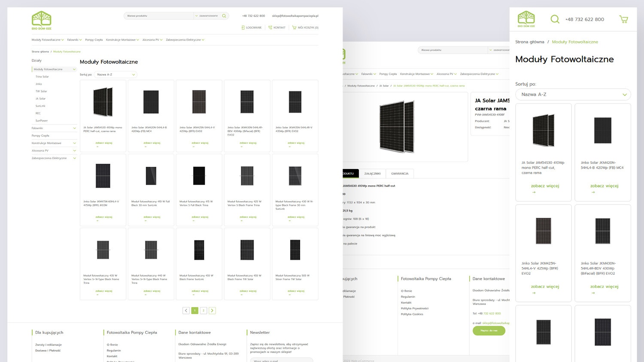Click the green Napisz do nas button
Screen dimensions: 644x362
(489, 331)
